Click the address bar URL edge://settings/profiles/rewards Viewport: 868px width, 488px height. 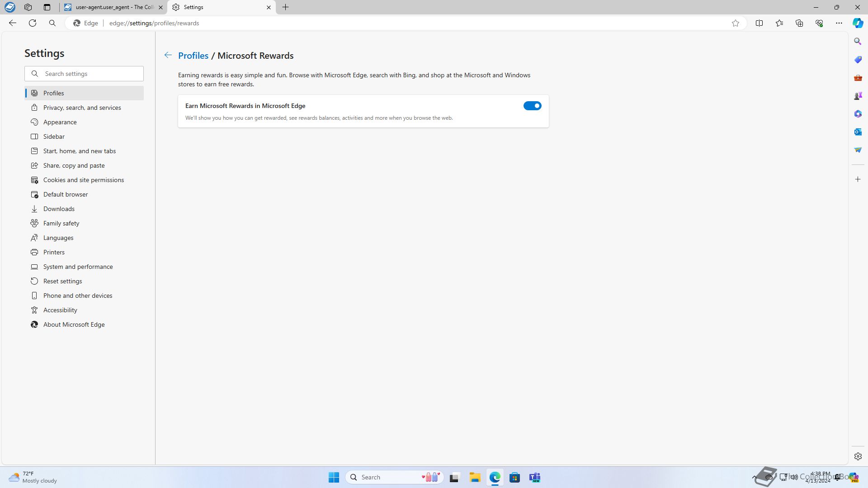(154, 23)
